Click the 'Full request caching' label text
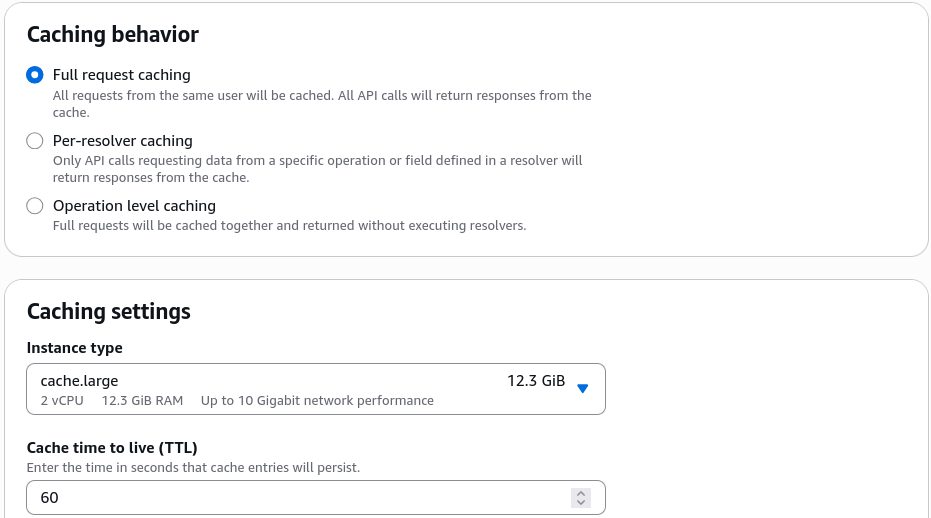The image size is (931, 518). coord(122,75)
